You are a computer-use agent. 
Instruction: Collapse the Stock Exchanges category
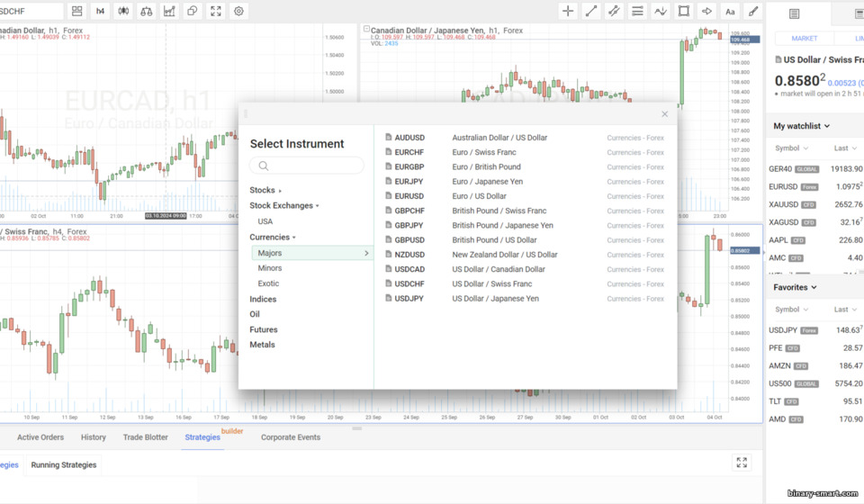click(x=283, y=205)
